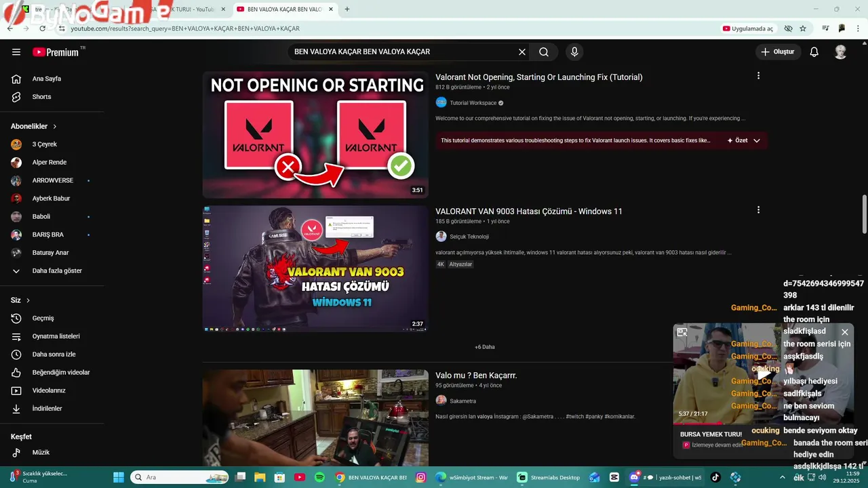Click the miniplayer title BURSA YEMEK TURU!
This screenshot has height=488, width=868.
tap(711, 434)
